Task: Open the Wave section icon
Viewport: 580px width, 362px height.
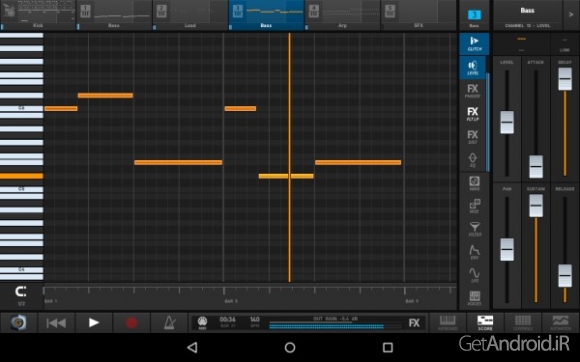Action: [x=474, y=183]
